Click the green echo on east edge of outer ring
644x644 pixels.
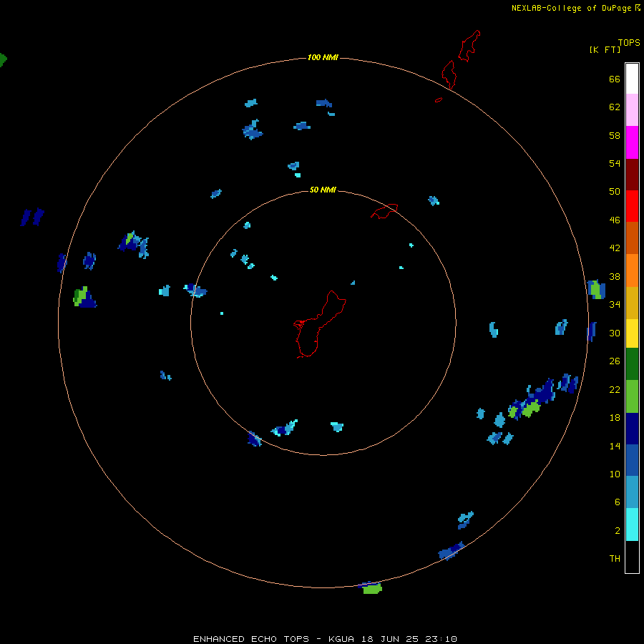pyautogui.click(x=596, y=289)
